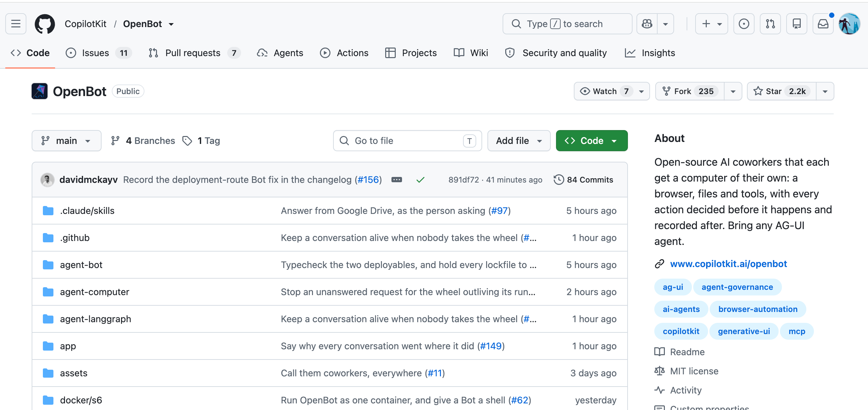Go to GitHub home via Octocat logo
This screenshot has width=868, height=410.
point(45,24)
